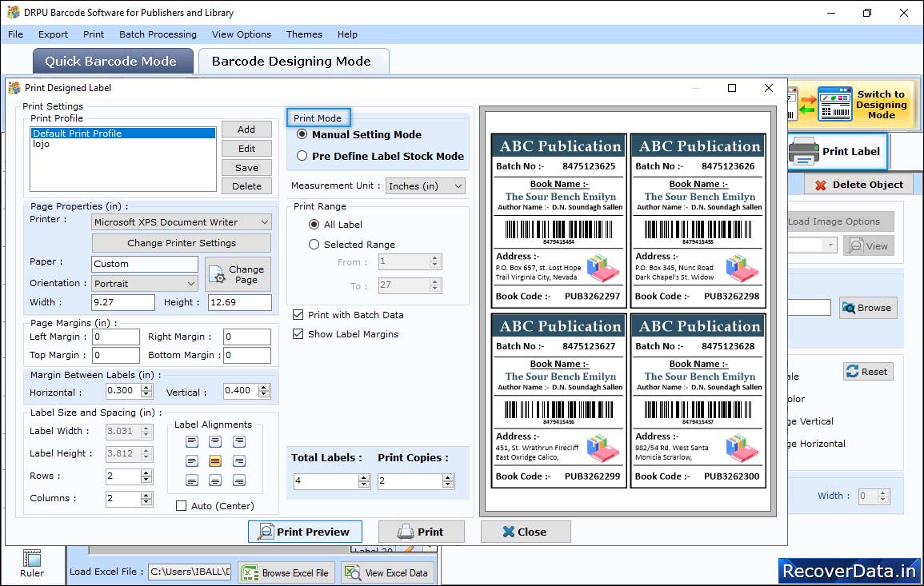Image resolution: width=924 pixels, height=586 pixels.
Task: Switch to Quick Barcode Mode tab
Action: click(x=112, y=62)
